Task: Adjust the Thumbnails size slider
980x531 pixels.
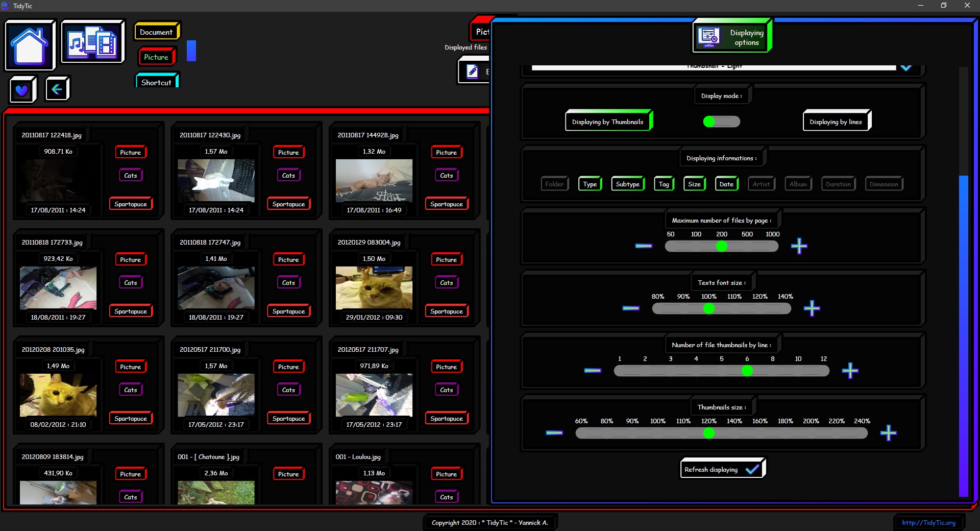Action: point(721,433)
